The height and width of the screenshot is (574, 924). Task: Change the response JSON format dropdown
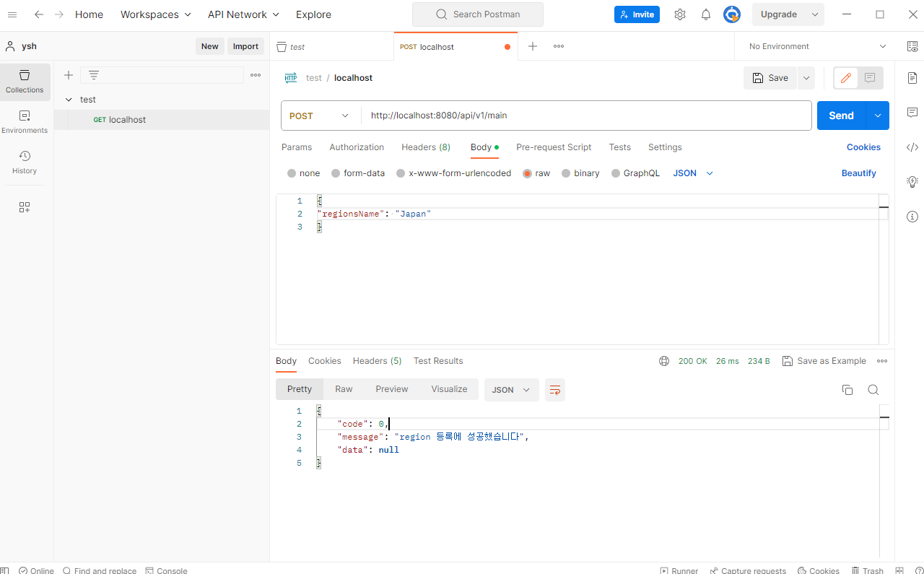tap(511, 390)
